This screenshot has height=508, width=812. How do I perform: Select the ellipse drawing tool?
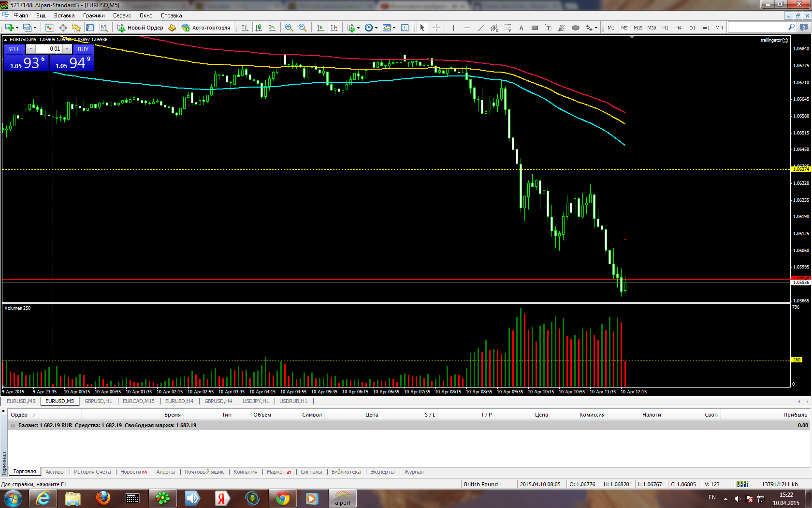tap(575, 28)
